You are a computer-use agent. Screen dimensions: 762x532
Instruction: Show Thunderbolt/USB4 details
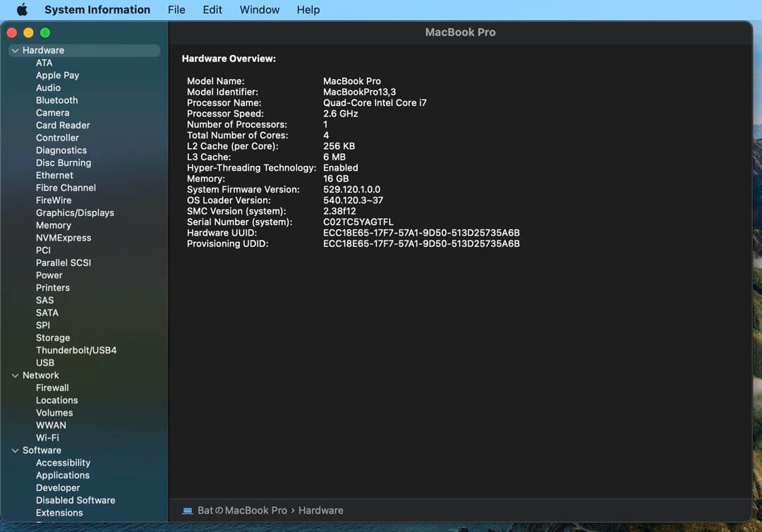coord(76,350)
